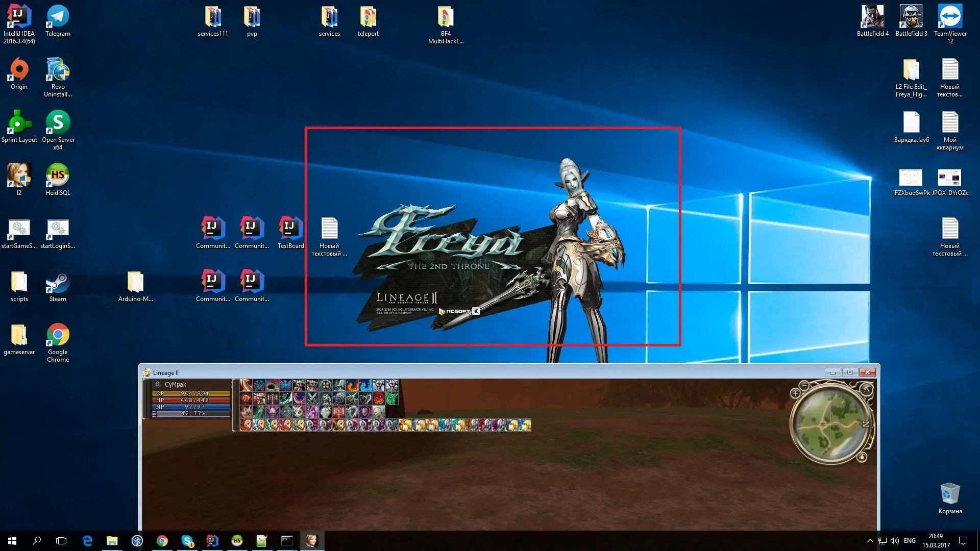Image resolution: width=980 pixels, height=551 pixels.
Task: Open IntelliJ IDEA 2016.3.4 desktop shortcut
Action: (x=19, y=23)
